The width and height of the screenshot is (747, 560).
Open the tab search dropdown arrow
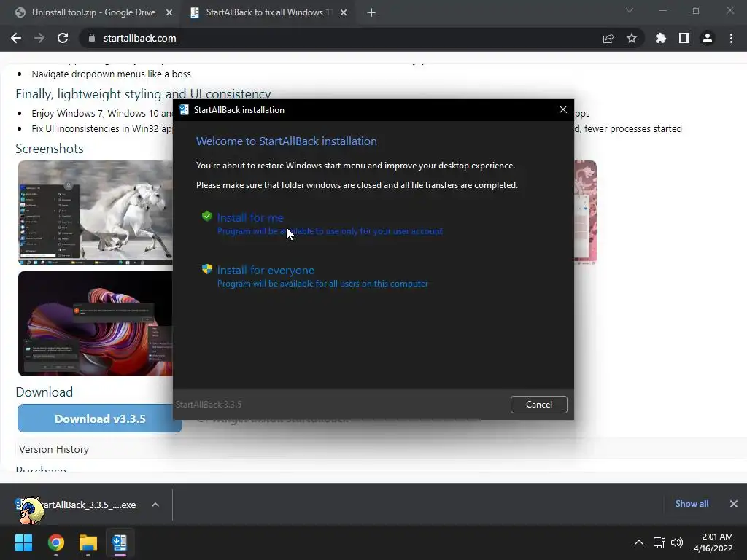pyautogui.click(x=630, y=10)
